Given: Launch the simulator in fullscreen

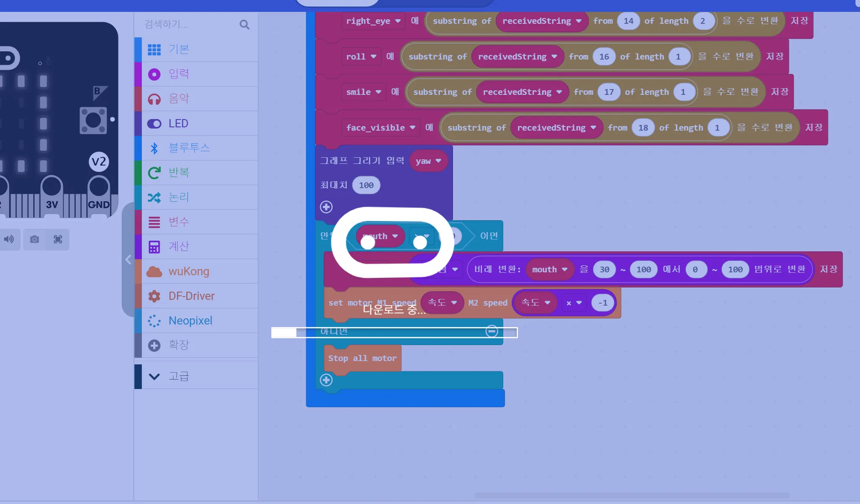Looking at the screenshot, I should coord(58,239).
